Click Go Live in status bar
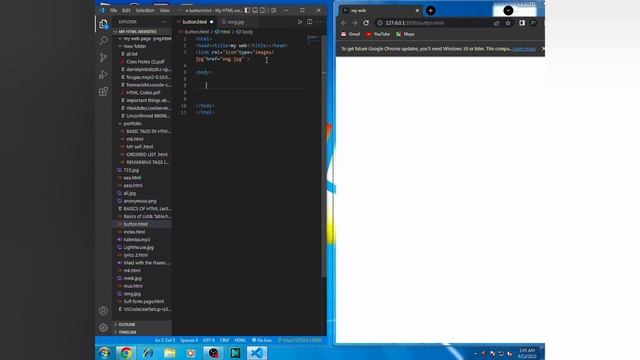 pyautogui.click(x=262, y=340)
